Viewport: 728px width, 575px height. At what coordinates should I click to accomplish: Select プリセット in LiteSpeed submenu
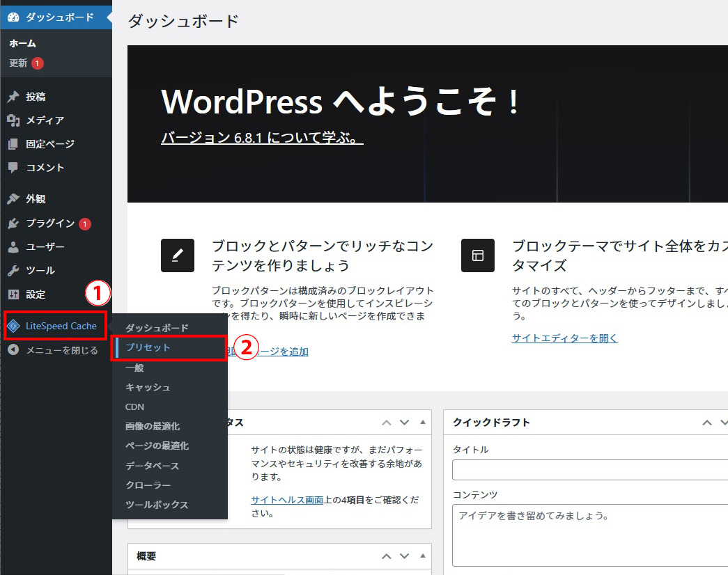[x=148, y=347]
